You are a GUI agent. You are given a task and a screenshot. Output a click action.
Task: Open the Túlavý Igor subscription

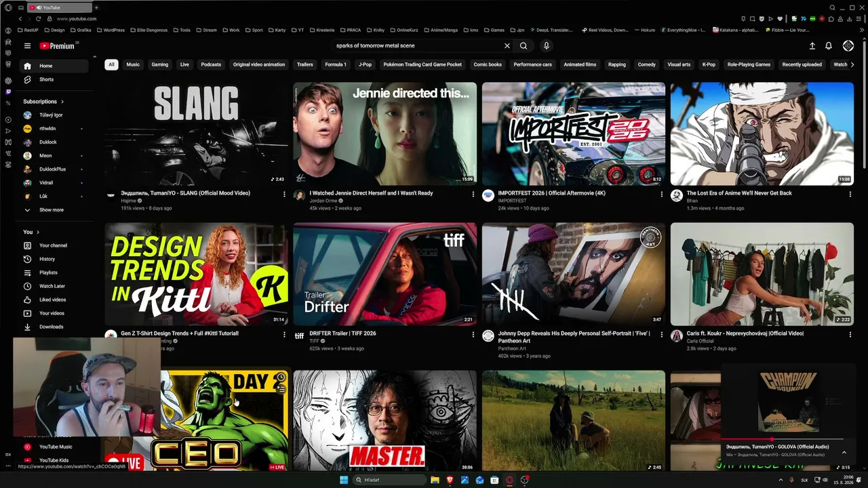point(54,115)
